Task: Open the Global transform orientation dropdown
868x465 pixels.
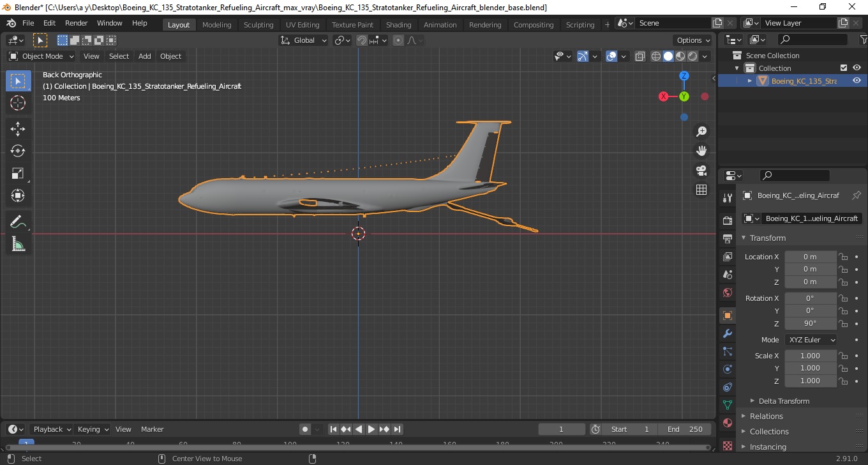Action: coord(304,40)
